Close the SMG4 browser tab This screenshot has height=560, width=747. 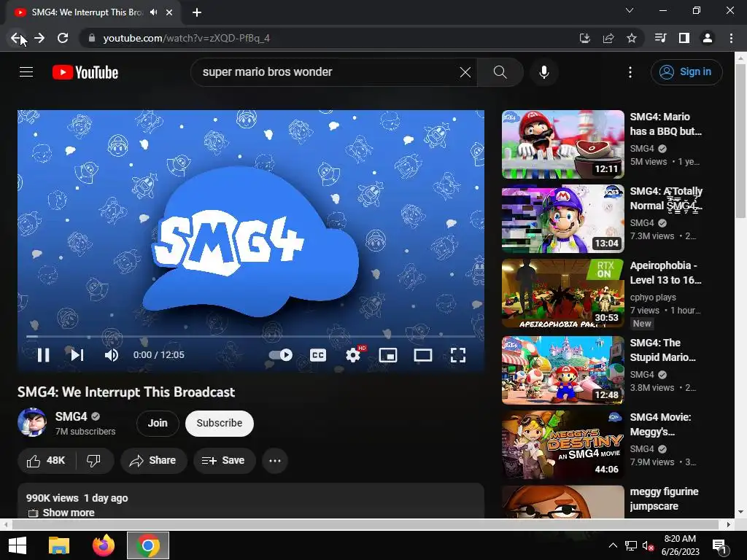169,12
